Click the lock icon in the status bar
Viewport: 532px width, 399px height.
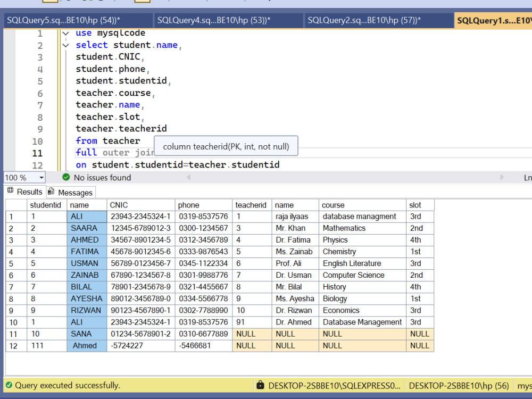(260, 385)
